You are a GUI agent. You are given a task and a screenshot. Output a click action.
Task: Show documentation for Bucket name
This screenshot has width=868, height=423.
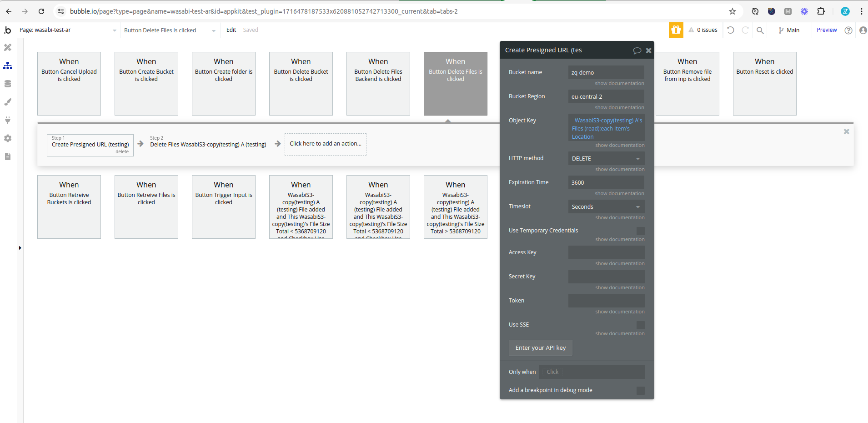click(x=619, y=83)
